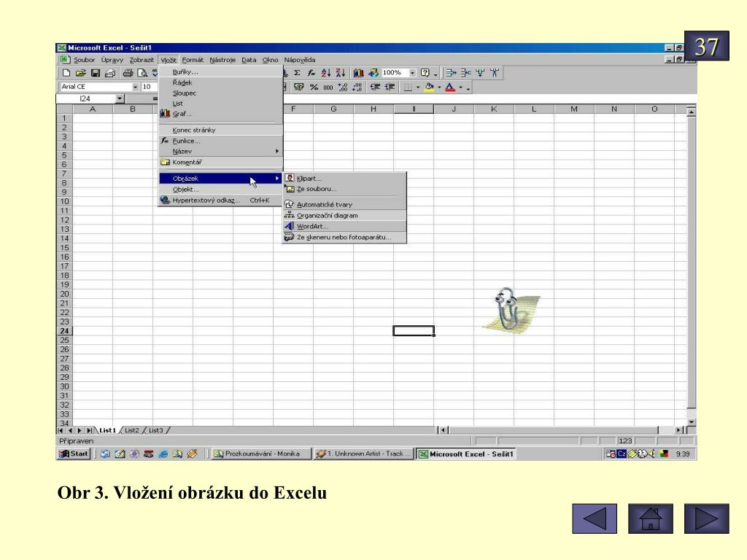
Task: Open the Okno menu
Action: [270, 60]
